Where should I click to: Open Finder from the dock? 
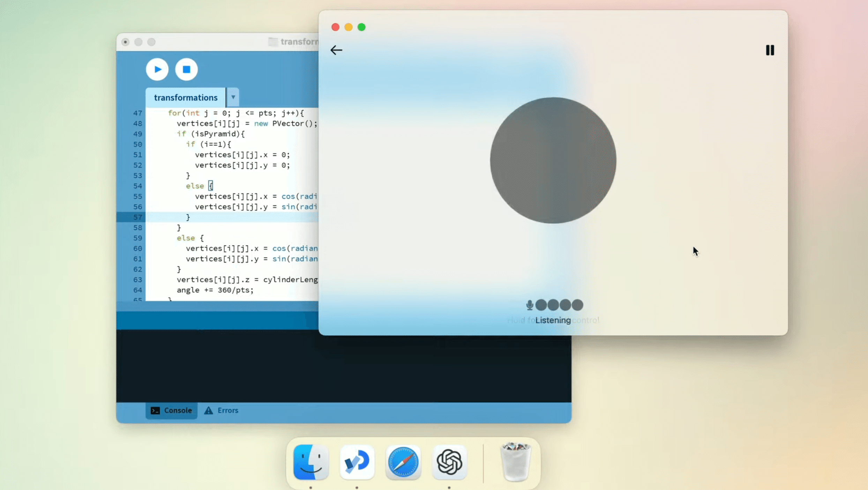pyautogui.click(x=310, y=462)
